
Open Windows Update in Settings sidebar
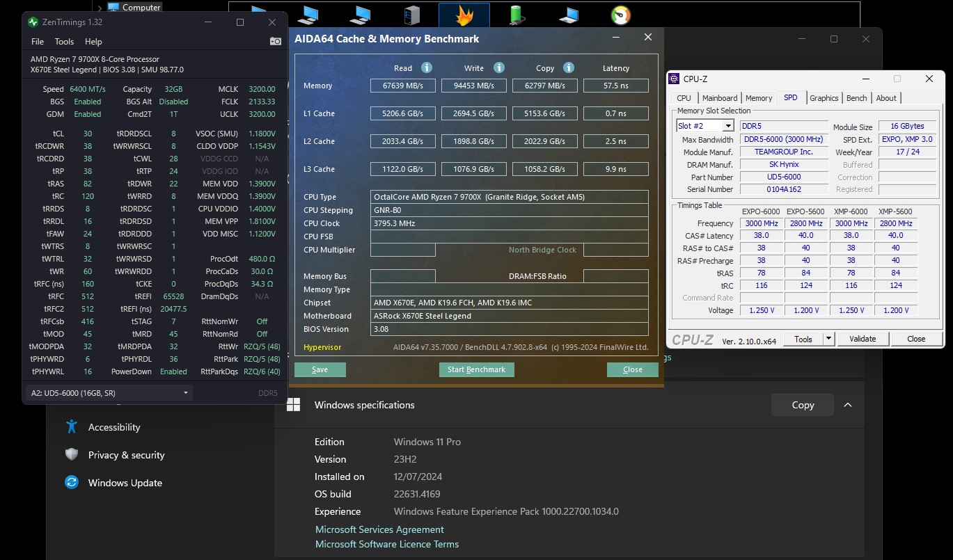click(125, 483)
